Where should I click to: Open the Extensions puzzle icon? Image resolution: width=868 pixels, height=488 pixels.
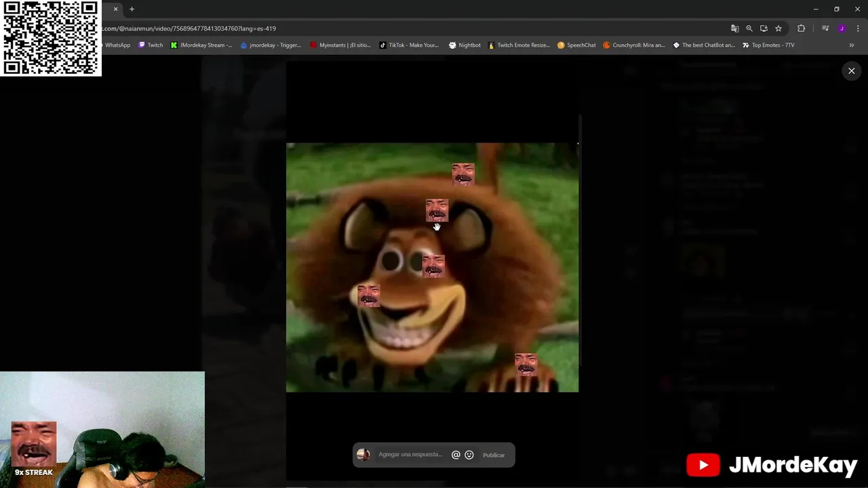[x=801, y=28]
